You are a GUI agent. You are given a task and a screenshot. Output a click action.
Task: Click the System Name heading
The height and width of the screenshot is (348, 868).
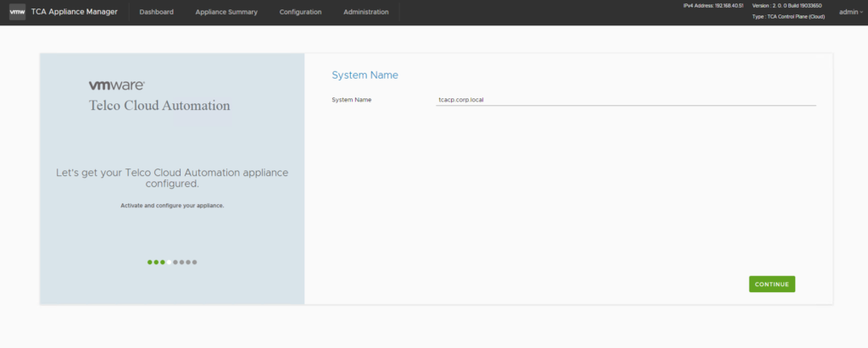(364, 75)
